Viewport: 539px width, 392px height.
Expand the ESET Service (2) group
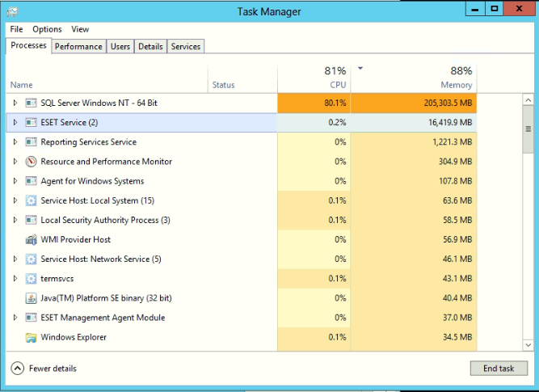click(15, 123)
